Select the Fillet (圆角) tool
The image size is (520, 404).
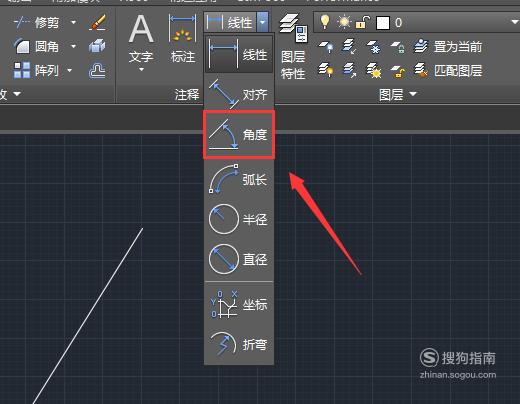tap(36, 46)
